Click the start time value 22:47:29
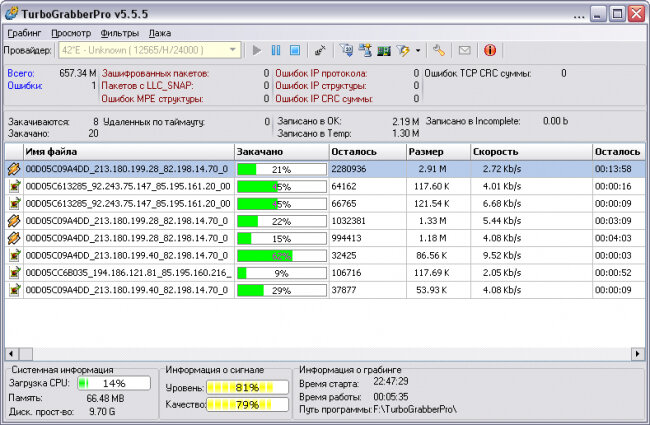Viewport: 650px width, 425px height. (x=390, y=381)
